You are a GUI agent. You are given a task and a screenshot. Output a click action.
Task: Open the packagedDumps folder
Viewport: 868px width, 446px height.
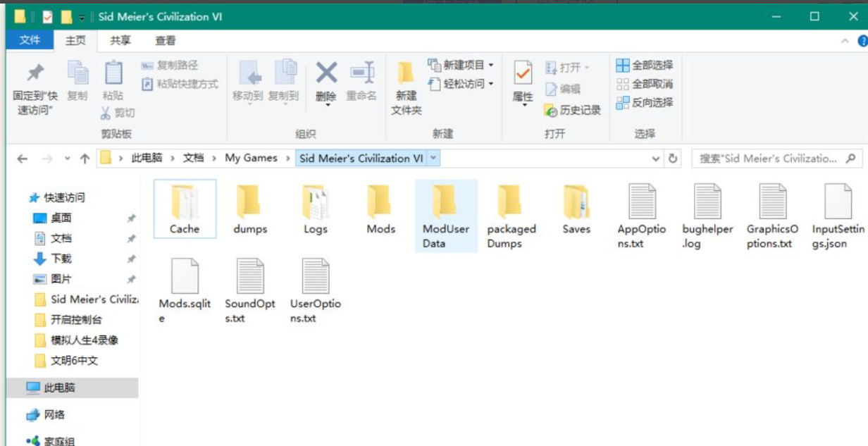[512, 216]
